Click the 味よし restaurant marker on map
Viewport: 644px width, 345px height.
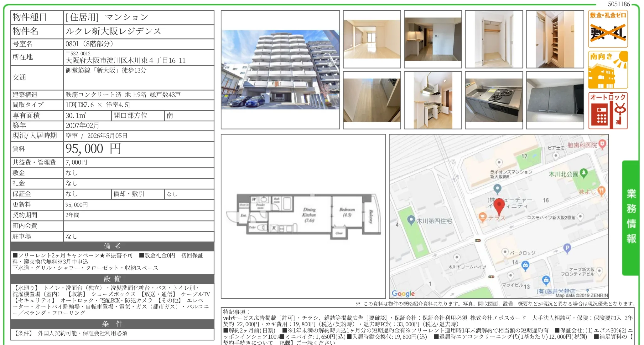point(601,190)
